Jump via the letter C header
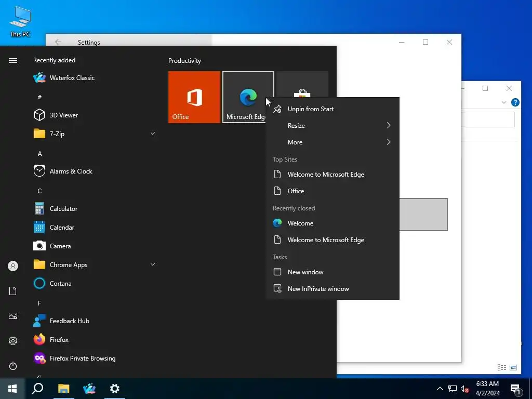Screen dimensions: 532x399 pyautogui.click(x=39, y=191)
